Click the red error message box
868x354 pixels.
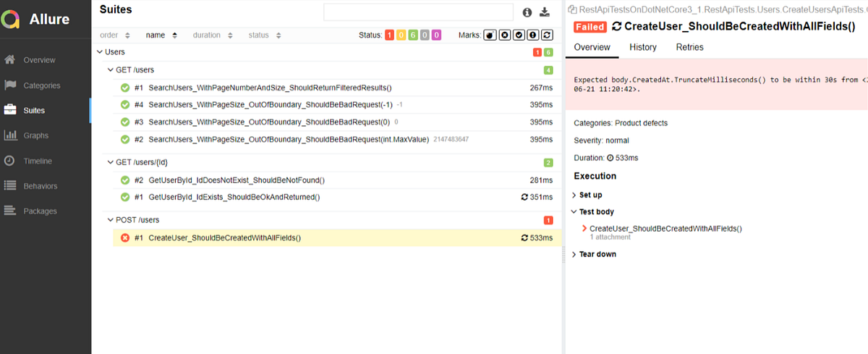717,84
